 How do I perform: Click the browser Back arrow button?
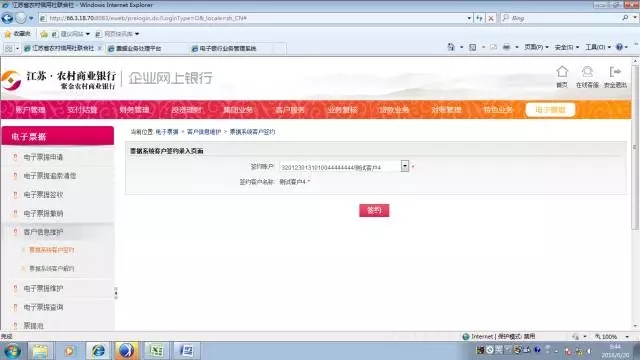coord(7,18)
